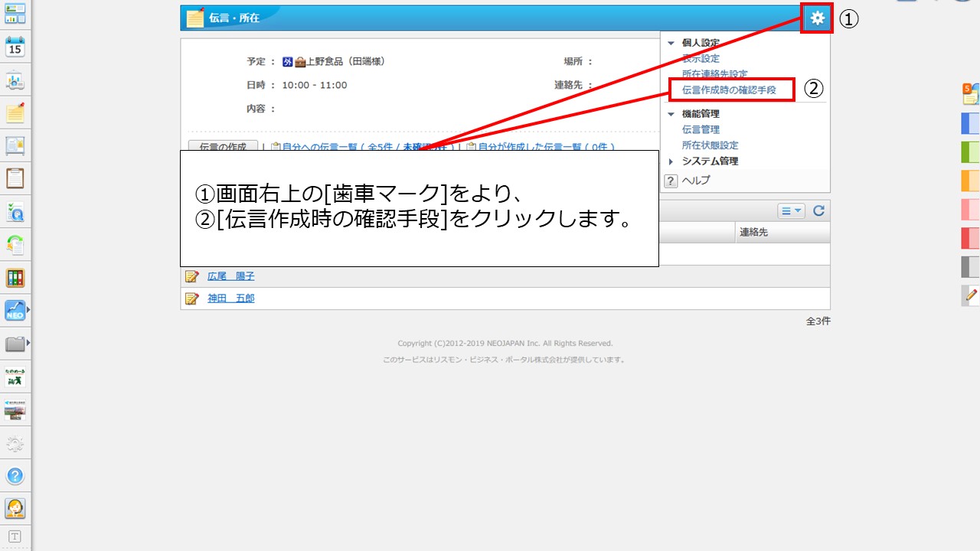Screen dimensions: 980x551
Task: Open the yellow sticky note sidebar icon
Action: tap(15, 113)
